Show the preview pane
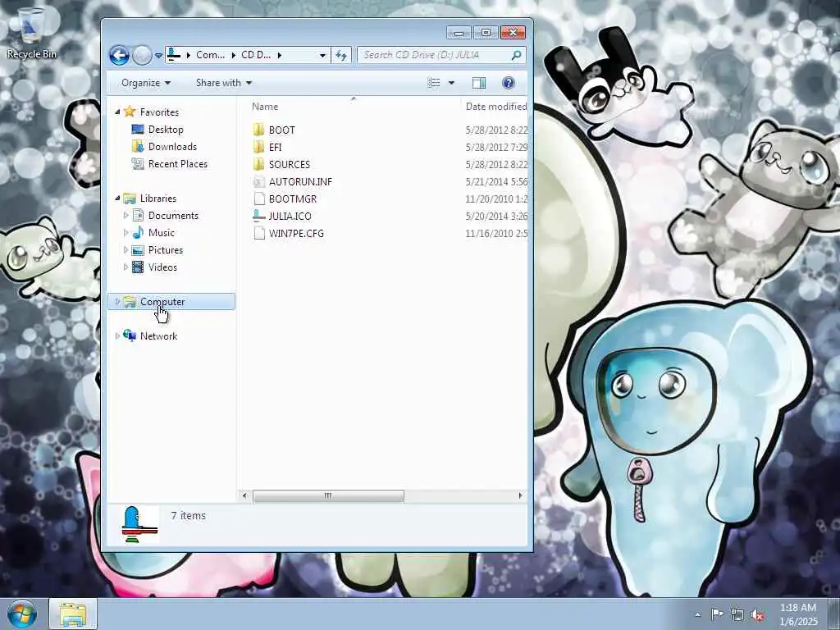The height and width of the screenshot is (630, 840). click(x=479, y=83)
